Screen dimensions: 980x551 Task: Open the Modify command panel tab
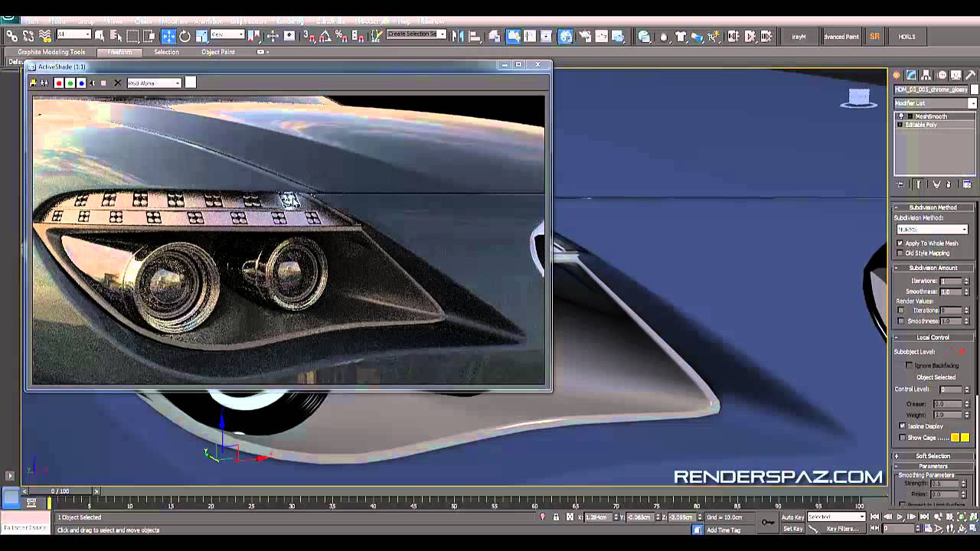coord(911,75)
